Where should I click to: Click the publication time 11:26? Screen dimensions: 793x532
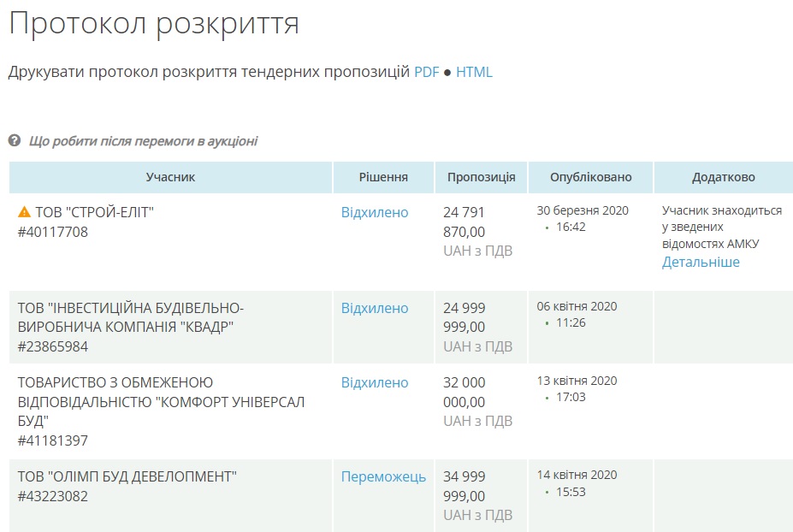point(571,322)
